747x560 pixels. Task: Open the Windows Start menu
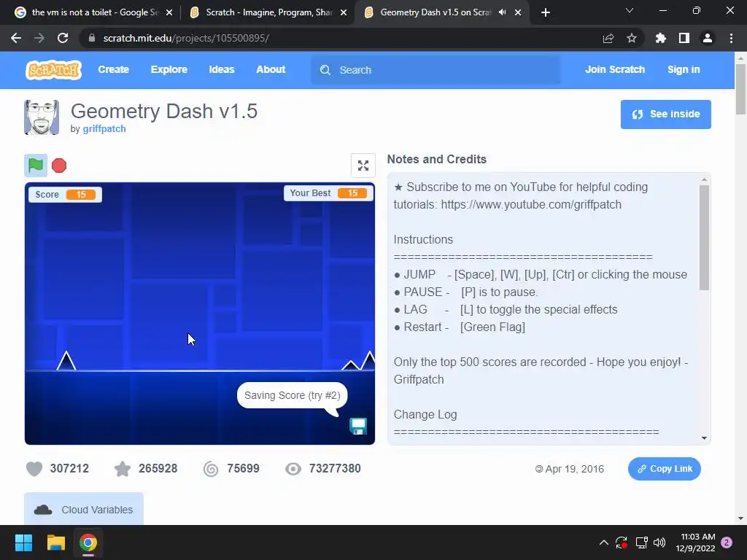(x=23, y=542)
